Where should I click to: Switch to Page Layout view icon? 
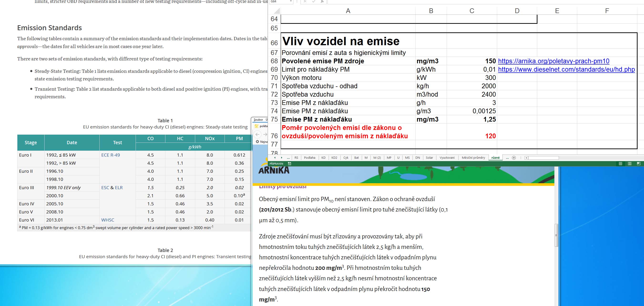click(629, 163)
